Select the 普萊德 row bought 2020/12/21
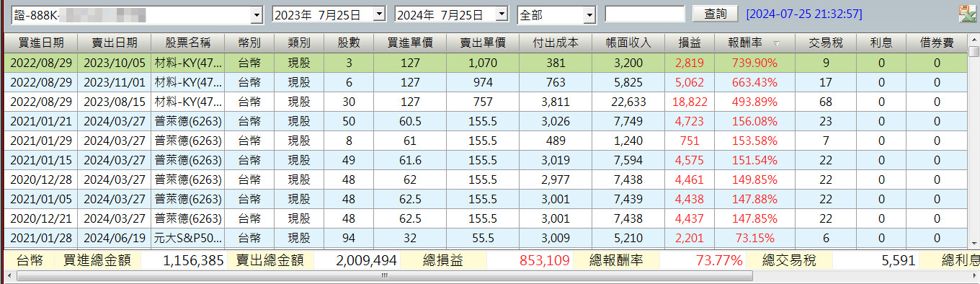 486,218
